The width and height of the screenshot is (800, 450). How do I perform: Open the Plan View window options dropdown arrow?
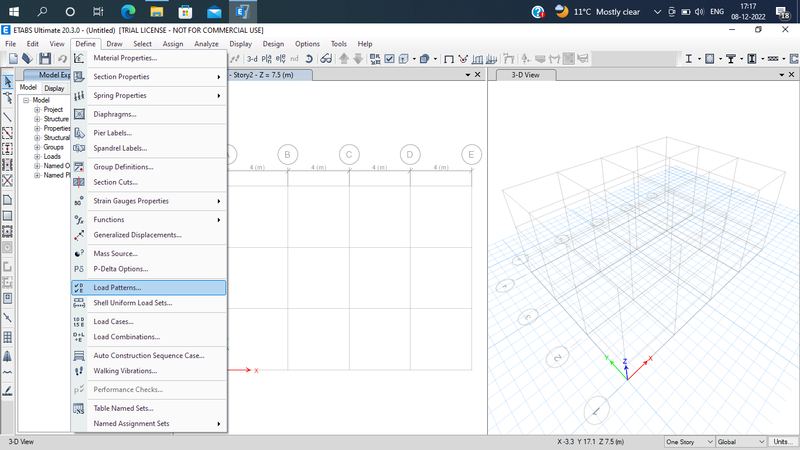pos(468,75)
